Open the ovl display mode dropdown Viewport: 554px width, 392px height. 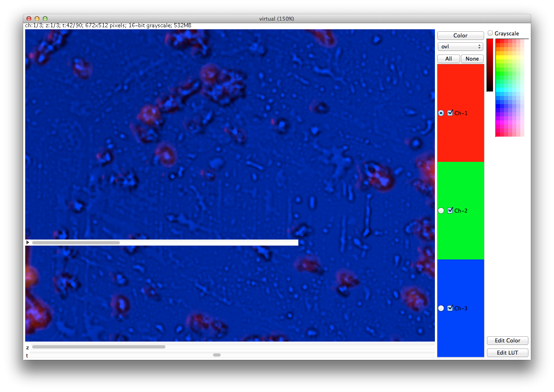460,47
